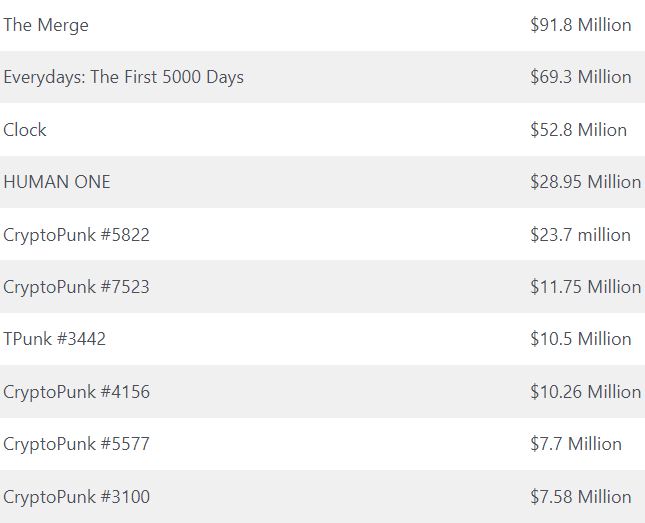The image size is (645, 523).
Task: Select the $10.5 Million price
Action: click(x=580, y=339)
